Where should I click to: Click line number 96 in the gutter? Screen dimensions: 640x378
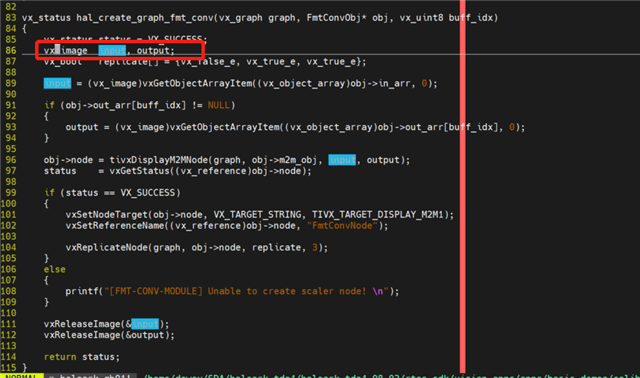coord(11,160)
